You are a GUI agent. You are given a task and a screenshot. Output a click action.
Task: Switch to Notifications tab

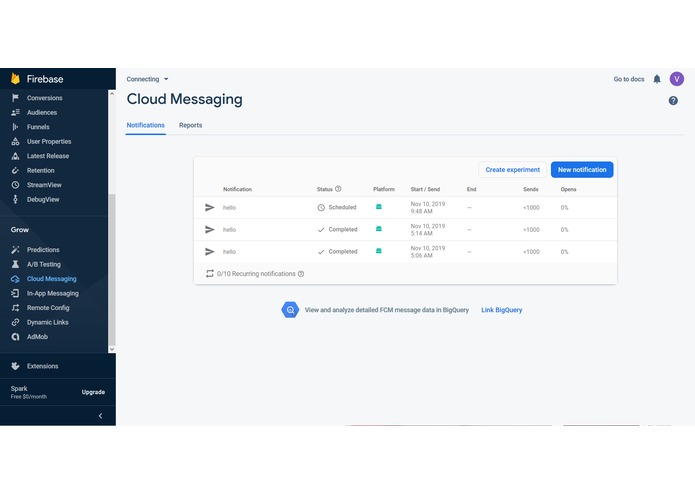145,125
